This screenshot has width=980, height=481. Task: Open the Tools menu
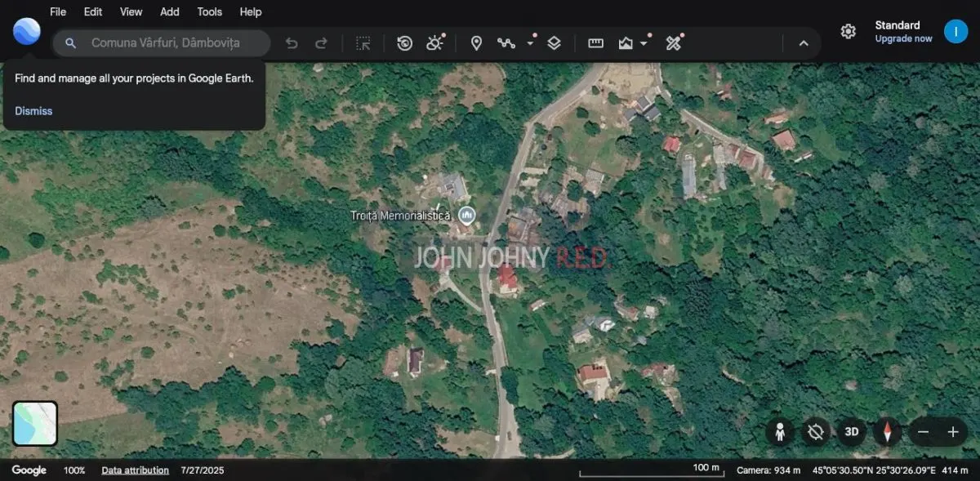coord(210,11)
